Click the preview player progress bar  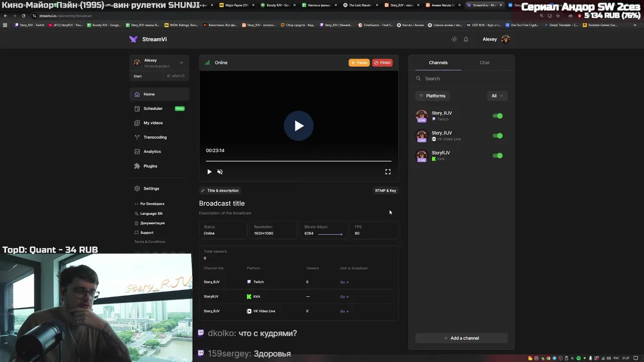(298, 161)
